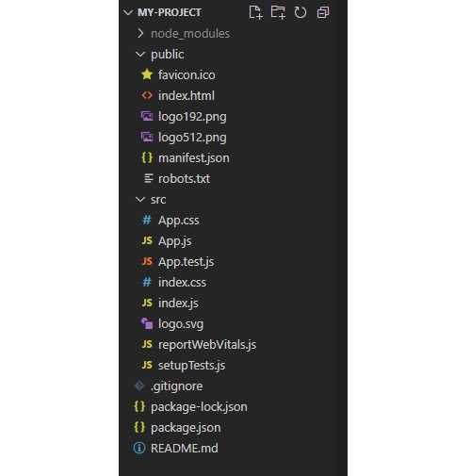Click the star icon beside favicon.ico

point(147,74)
